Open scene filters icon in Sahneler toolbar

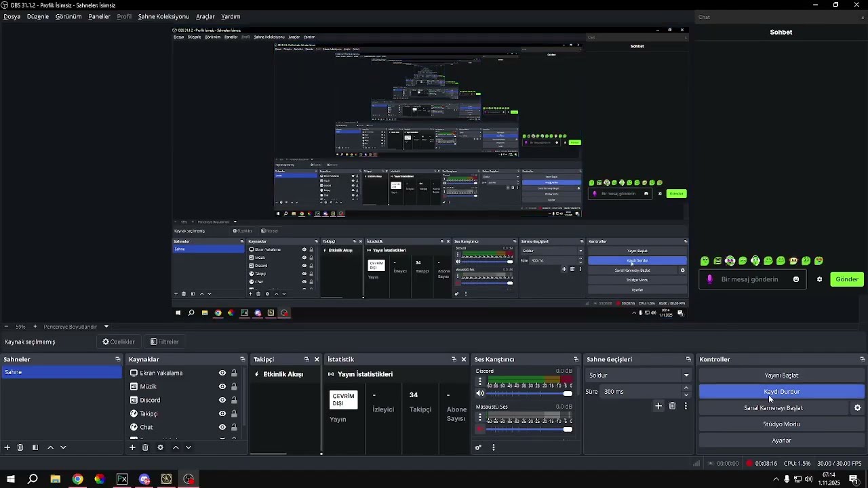click(x=35, y=447)
